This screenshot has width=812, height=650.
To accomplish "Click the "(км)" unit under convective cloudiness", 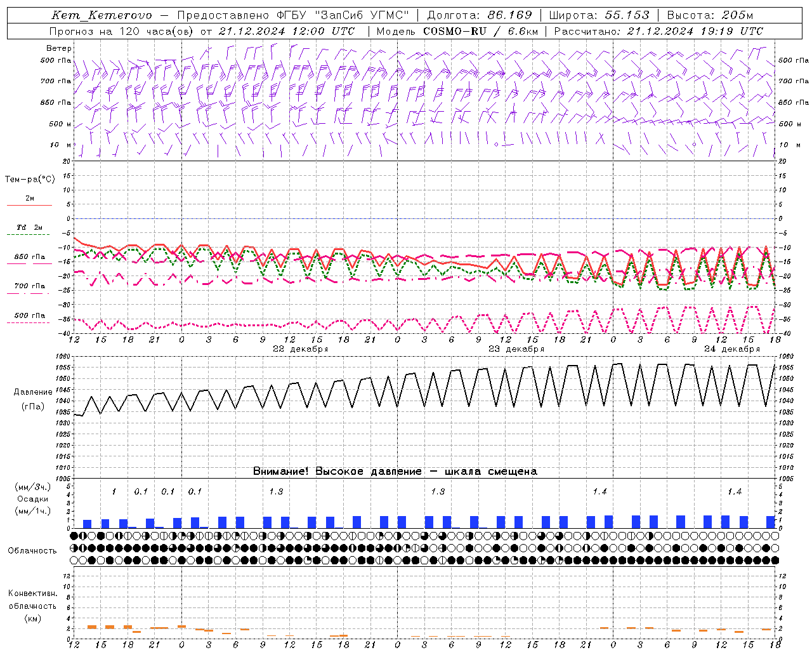I will [x=32, y=618].
